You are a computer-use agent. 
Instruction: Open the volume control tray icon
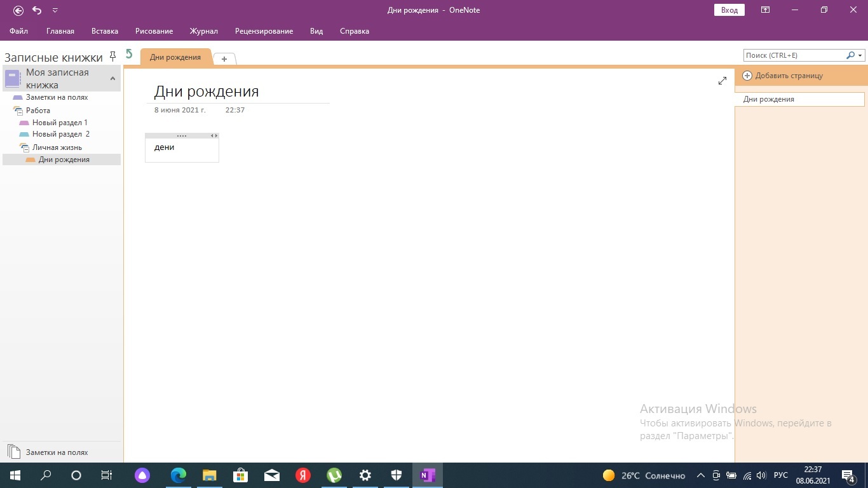761,475
